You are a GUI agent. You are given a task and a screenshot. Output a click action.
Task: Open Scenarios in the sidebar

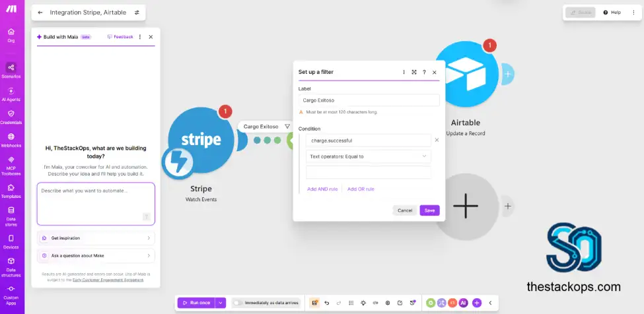(x=11, y=71)
